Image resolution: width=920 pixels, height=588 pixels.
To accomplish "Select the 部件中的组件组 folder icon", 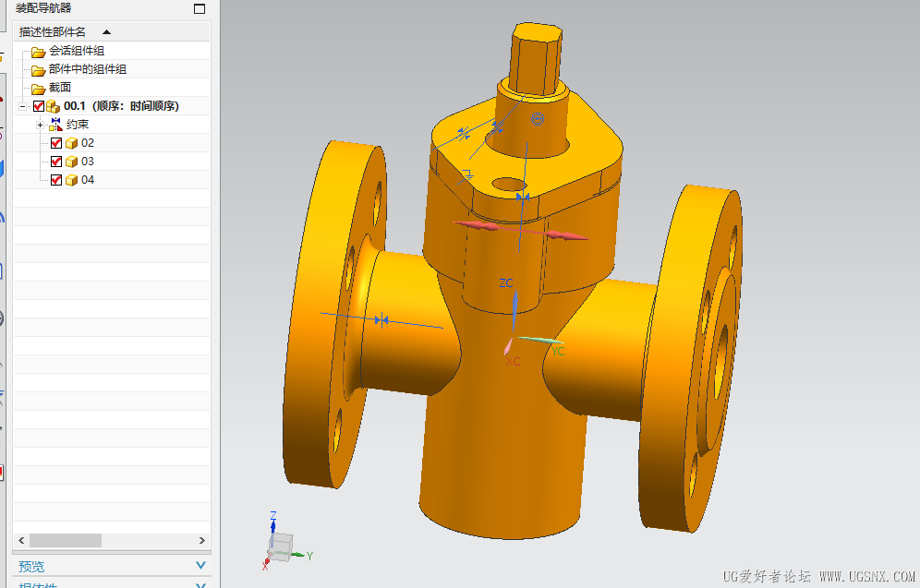I will (x=38, y=70).
